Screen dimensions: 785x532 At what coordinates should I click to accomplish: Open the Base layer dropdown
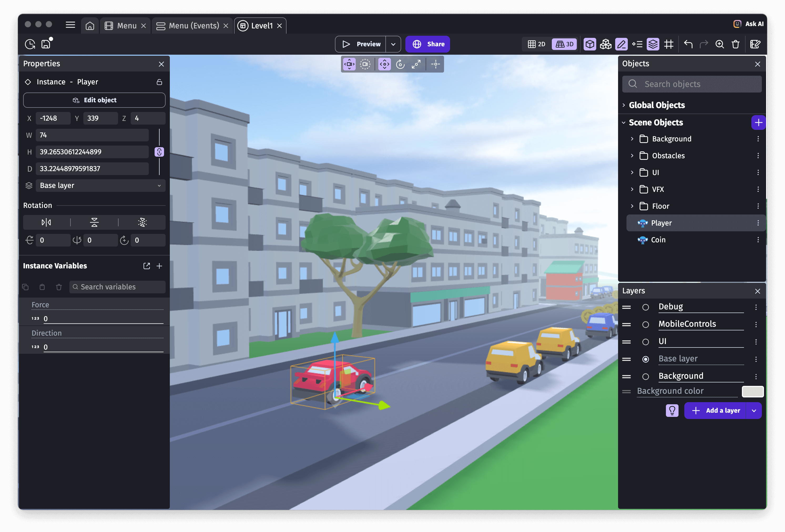pyautogui.click(x=100, y=186)
